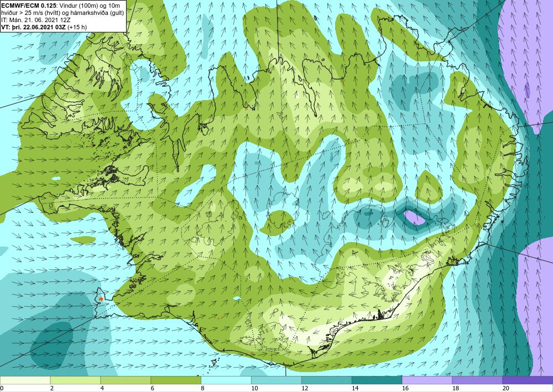Screen dimensions: 553x392
Task: Click the scale label '12'
Action: coord(305,389)
